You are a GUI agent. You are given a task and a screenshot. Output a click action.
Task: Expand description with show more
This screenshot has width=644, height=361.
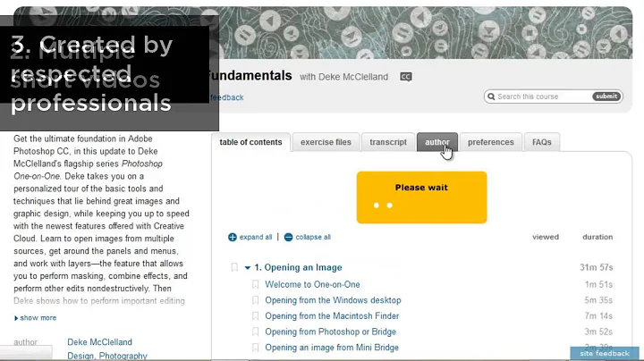click(37, 318)
